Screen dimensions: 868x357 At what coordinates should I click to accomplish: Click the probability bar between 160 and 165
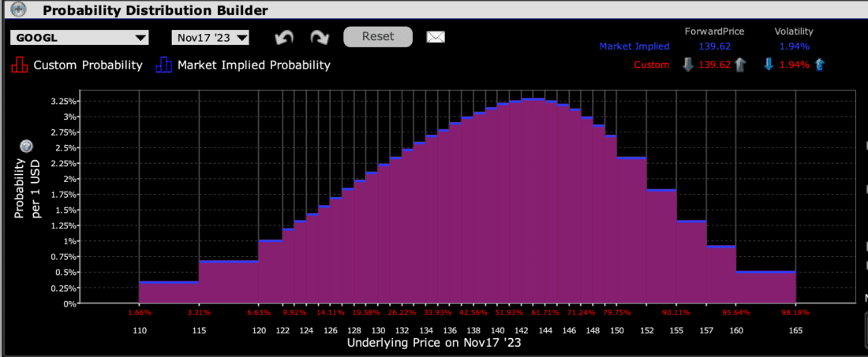pyautogui.click(x=766, y=288)
